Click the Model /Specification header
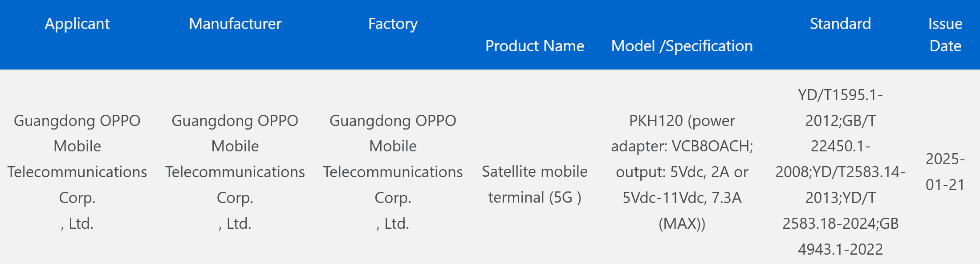Image resolution: width=980 pixels, height=264 pixels. pyautogui.click(x=682, y=46)
